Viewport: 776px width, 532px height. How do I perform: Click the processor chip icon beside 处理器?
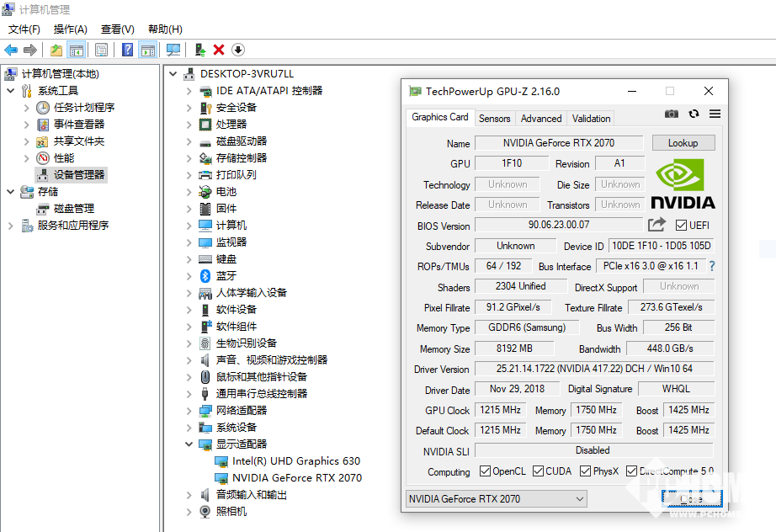(205, 125)
